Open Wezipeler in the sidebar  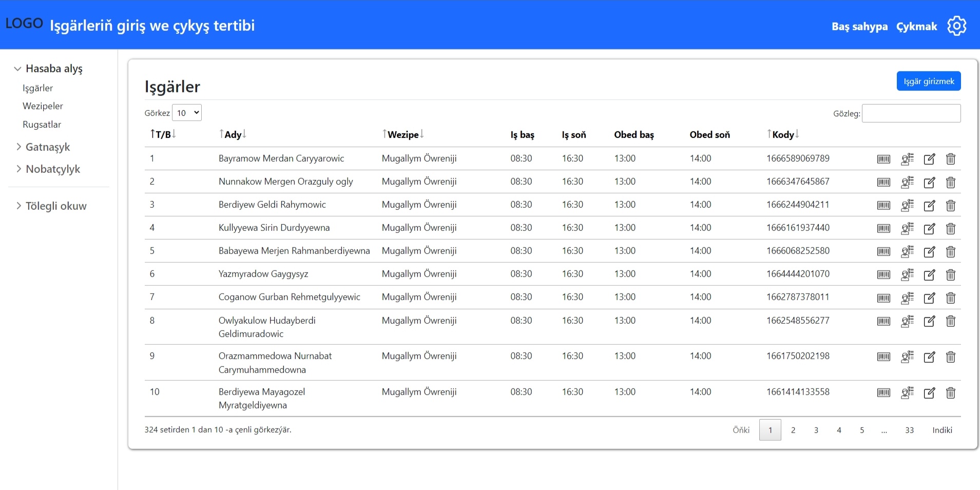(x=43, y=106)
